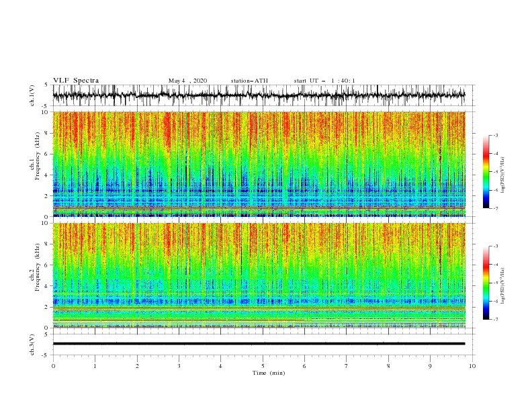This screenshot has height=411, width=532.
Task: Click time axis tick label "2"
Action: click(x=137, y=366)
